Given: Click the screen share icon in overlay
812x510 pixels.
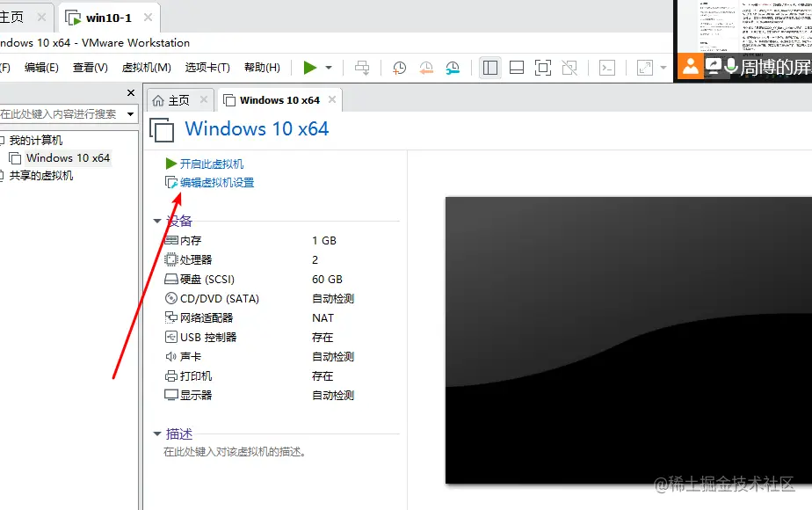Looking at the screenshot, I should [x=713, y=66].
